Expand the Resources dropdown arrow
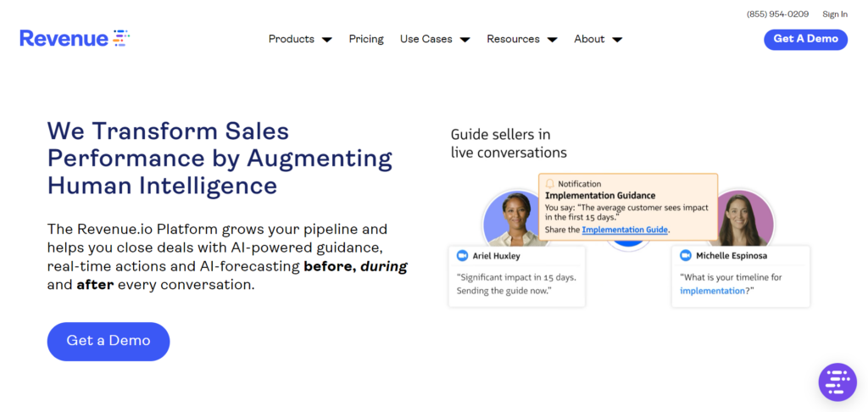The width and height of the screenshot is (868, 412). [x=552, y=40]
